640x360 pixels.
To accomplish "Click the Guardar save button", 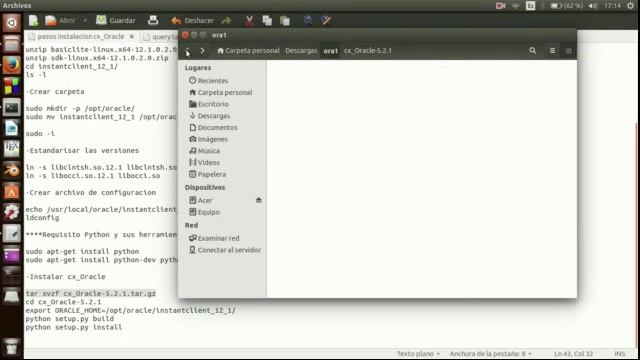I will (x=116, y=20).
